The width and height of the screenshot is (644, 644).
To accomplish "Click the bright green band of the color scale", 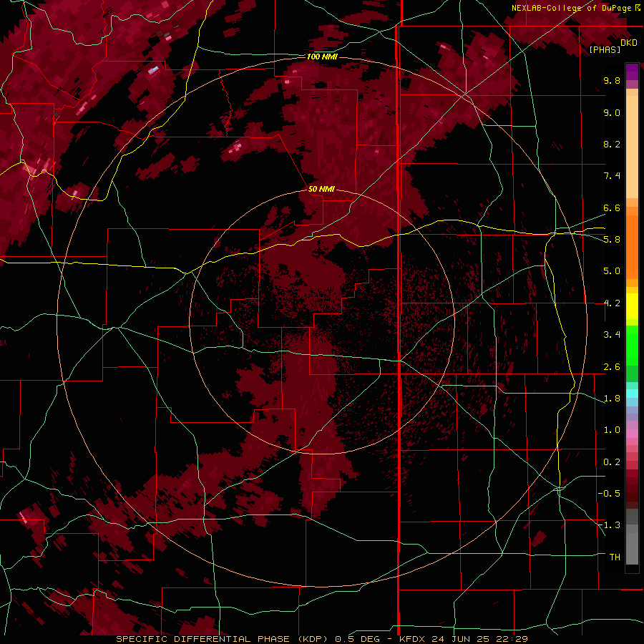I will [632, 346].
